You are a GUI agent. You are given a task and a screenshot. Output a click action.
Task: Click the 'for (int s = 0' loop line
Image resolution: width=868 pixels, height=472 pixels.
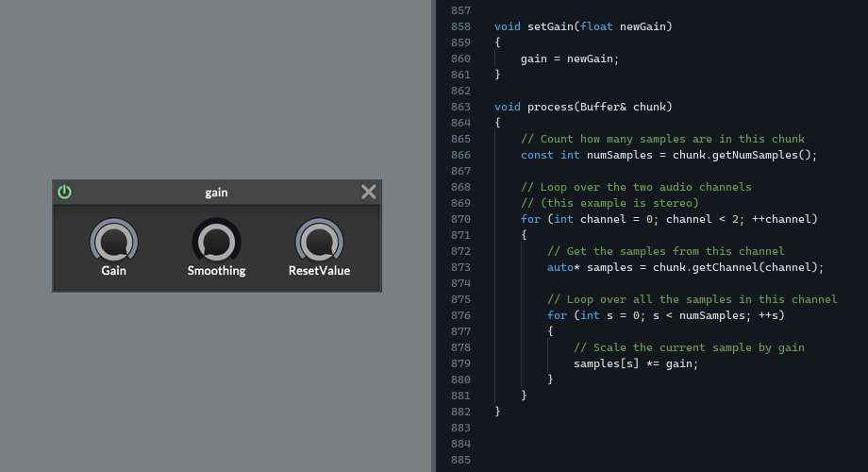click(666, 316)
